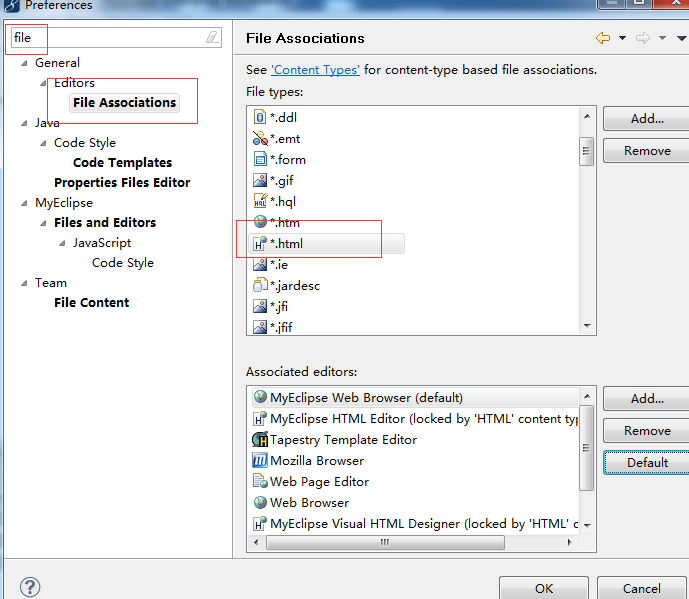Click the *.form file type icon

coord(260,159)
